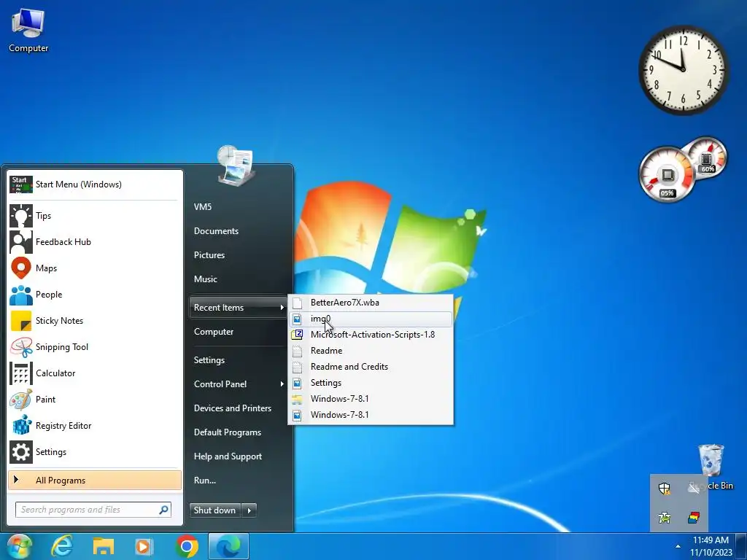Screen dimensions: 747x560
Task: Open Google Chrome from the taskbar
Action: coord(187,546)
